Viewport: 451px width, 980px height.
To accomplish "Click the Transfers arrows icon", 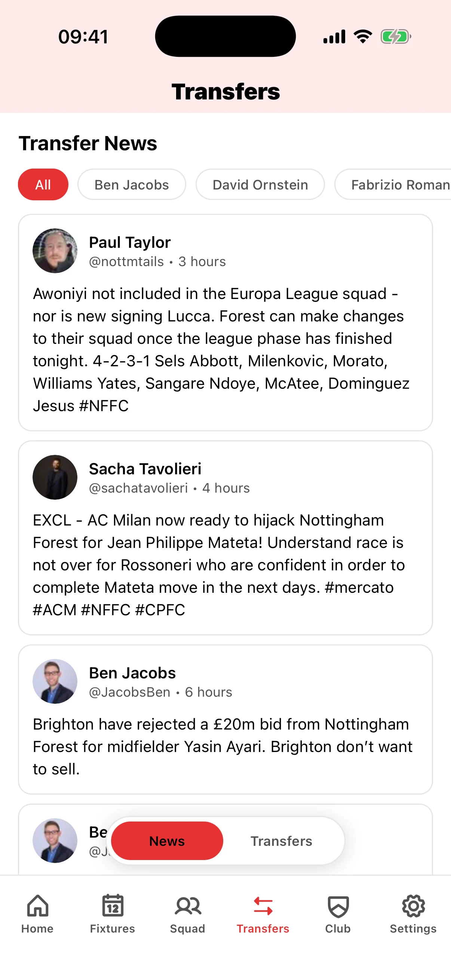I will (263, 907).
